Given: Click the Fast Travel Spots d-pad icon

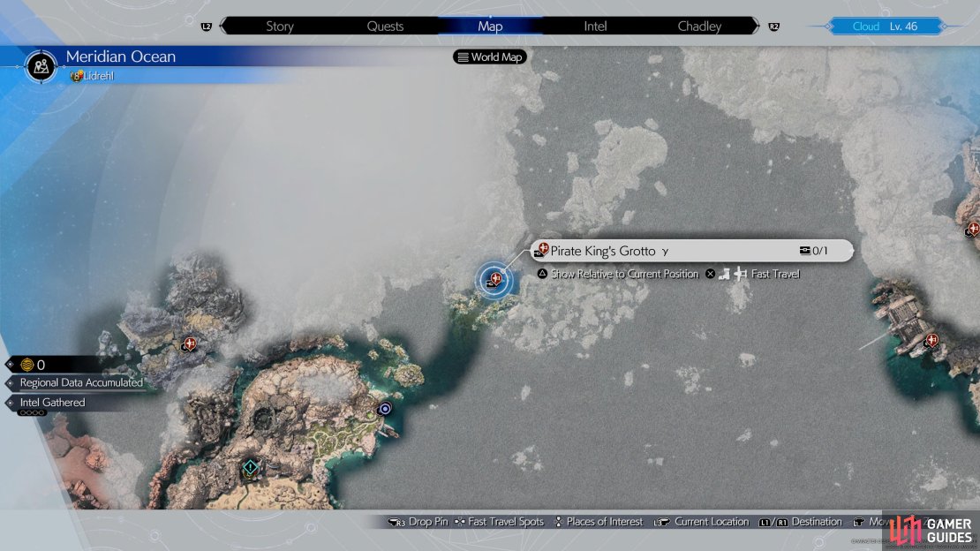Looking at the screenshot, I should [x=459, y=522].
